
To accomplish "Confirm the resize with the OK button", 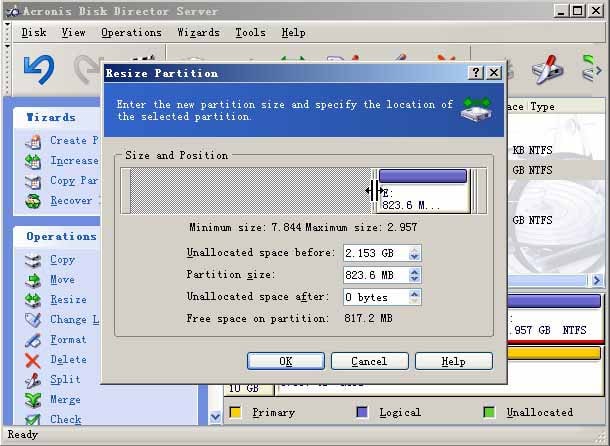I will (286, 361).
